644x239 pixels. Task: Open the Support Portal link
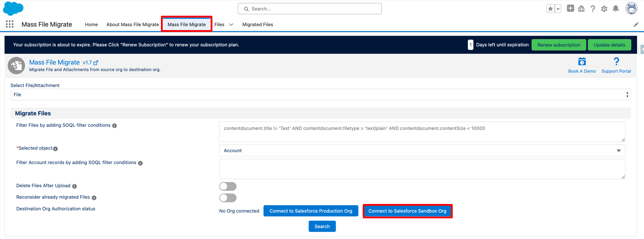tap(616, 71)
